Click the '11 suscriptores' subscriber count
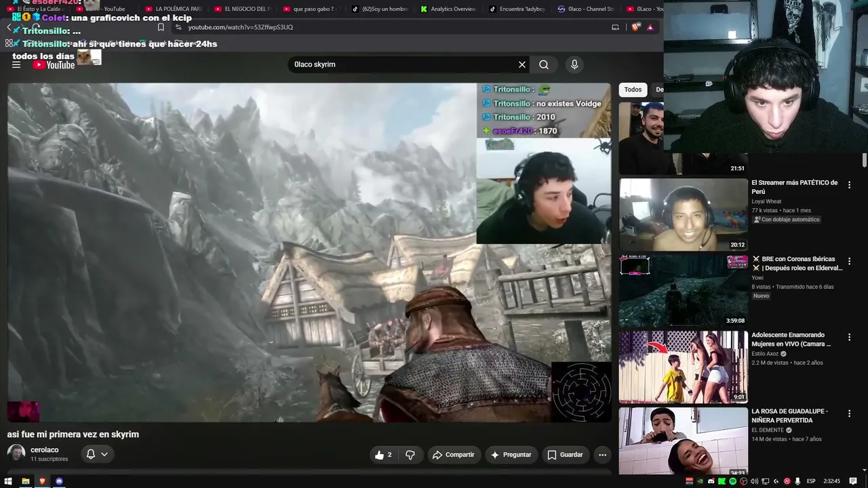The width and height of the screenshot is (868, 488). pos(50,459)
